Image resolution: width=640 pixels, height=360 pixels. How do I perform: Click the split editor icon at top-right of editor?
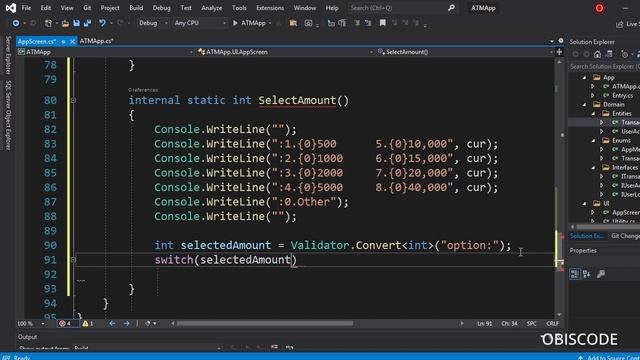[x=559, y=52]
